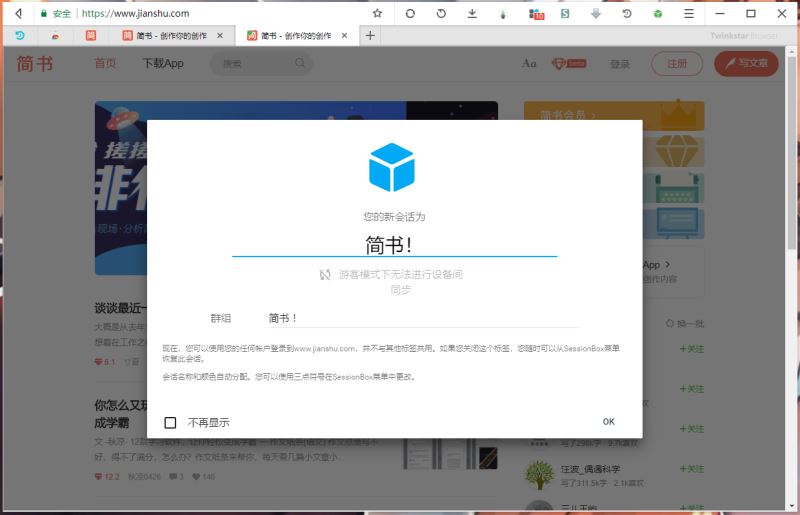
Task: Open the 简书会员 yellow banner
Action: pos(614,115)
